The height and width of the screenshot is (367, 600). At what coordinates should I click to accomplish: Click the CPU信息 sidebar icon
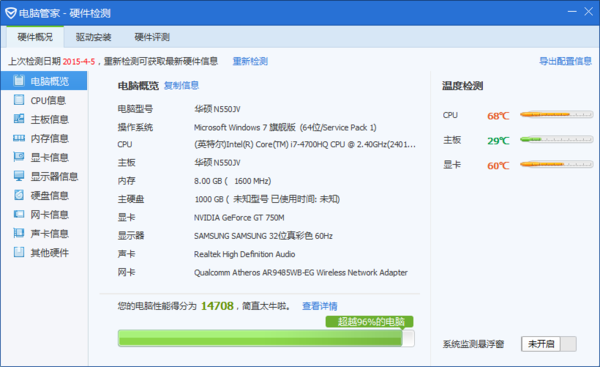(x=19, y=100)
